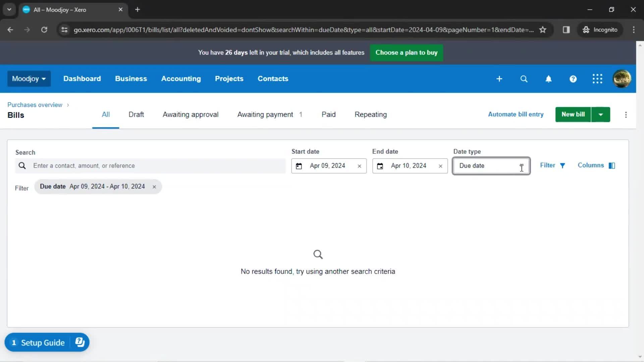Click Choose a plan to buy

(407, 53)
